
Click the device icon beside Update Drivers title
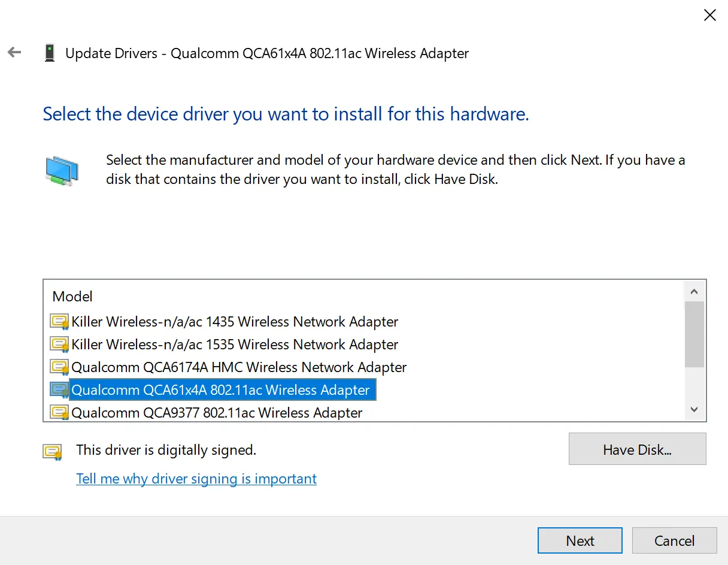[50, 53]
